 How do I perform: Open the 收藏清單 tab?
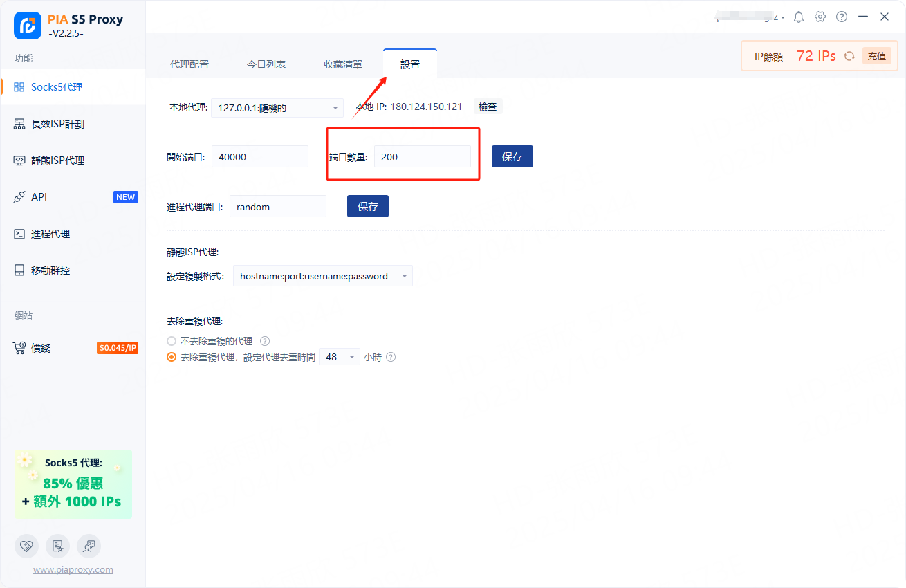[343, 64]
